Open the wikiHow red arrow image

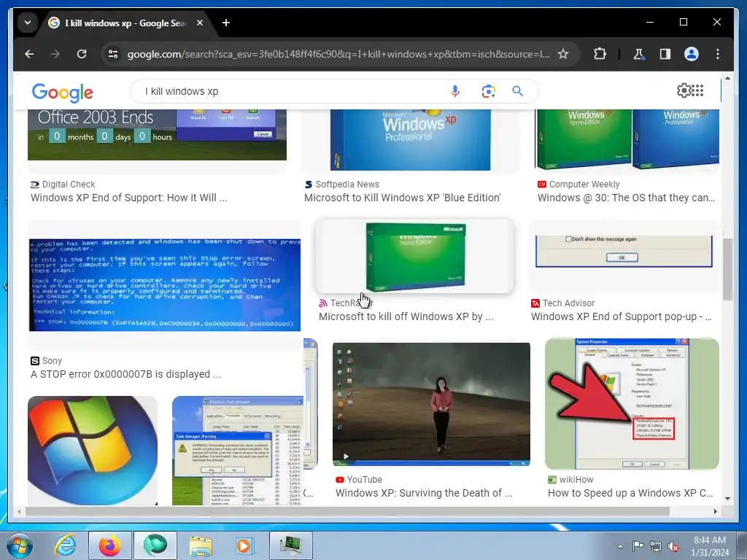632,404
